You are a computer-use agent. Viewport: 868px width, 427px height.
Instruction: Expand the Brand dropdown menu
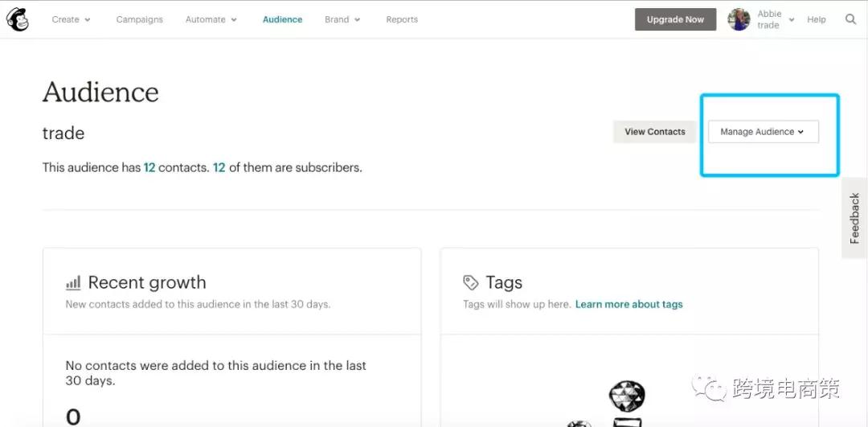click(x=342, y=19)
